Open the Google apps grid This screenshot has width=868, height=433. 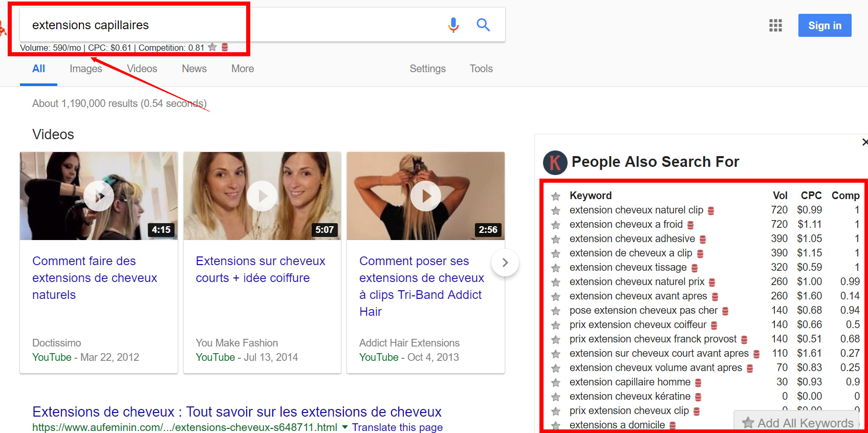tap(775, 25)
